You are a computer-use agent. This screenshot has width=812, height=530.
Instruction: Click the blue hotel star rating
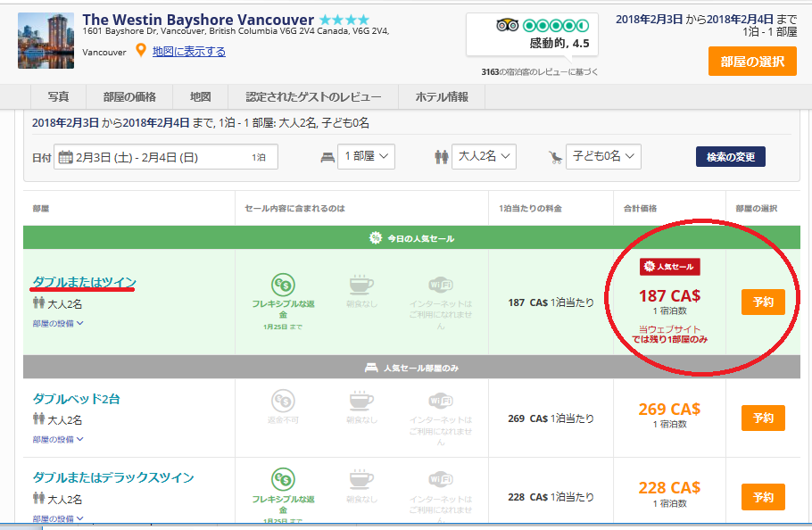coord(344,21)
